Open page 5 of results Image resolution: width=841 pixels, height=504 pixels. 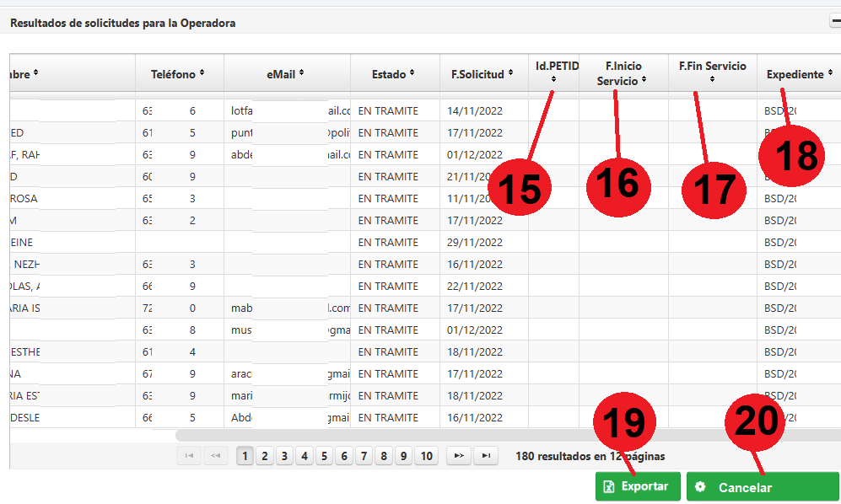click(324, 456)
